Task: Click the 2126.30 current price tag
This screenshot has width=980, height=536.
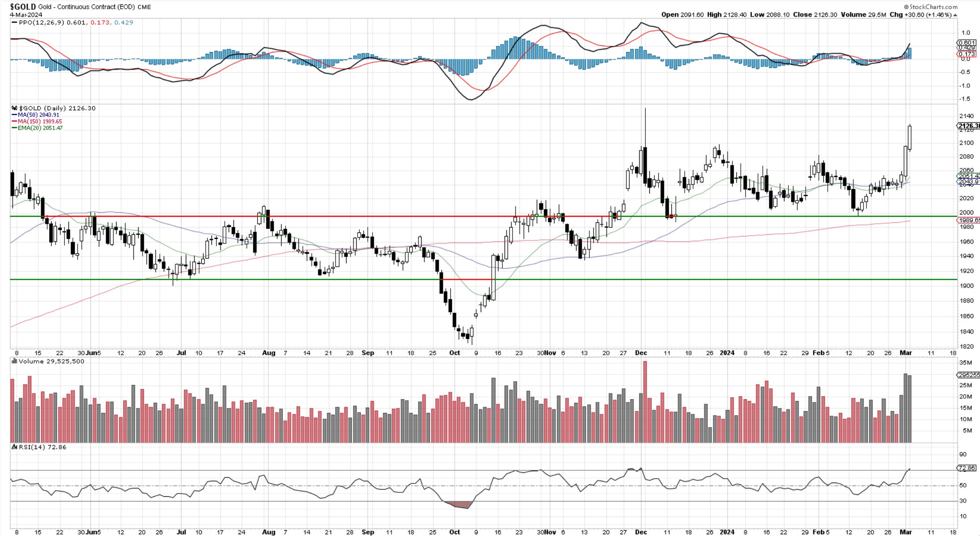Action: click(x=969, y=126)
